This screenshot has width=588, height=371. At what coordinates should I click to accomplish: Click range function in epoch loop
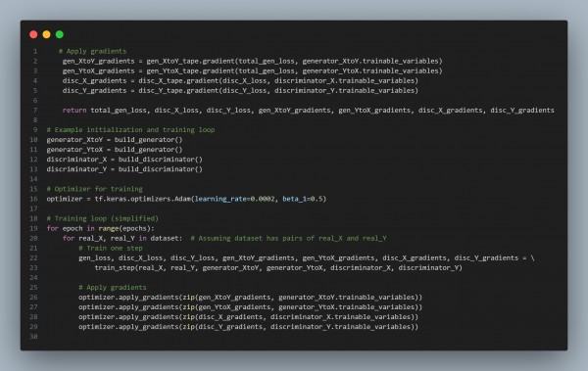click(109, 229)
